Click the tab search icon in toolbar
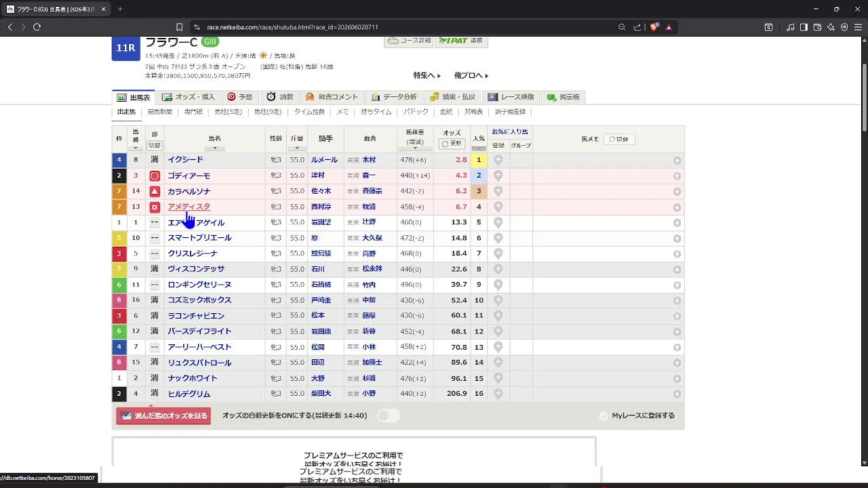Image resolution: width=868 pixels, height=488 pixels. [768, 27]
